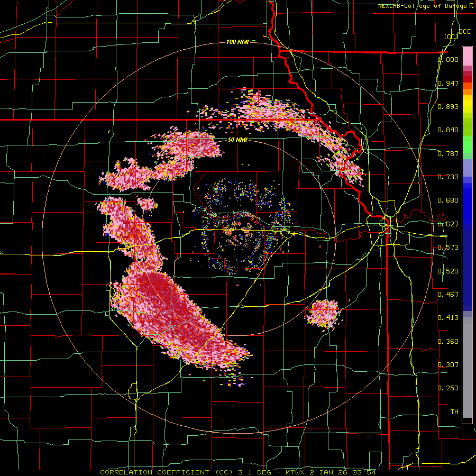Click the 100 NMI range ring label

(x=237, y=42)
